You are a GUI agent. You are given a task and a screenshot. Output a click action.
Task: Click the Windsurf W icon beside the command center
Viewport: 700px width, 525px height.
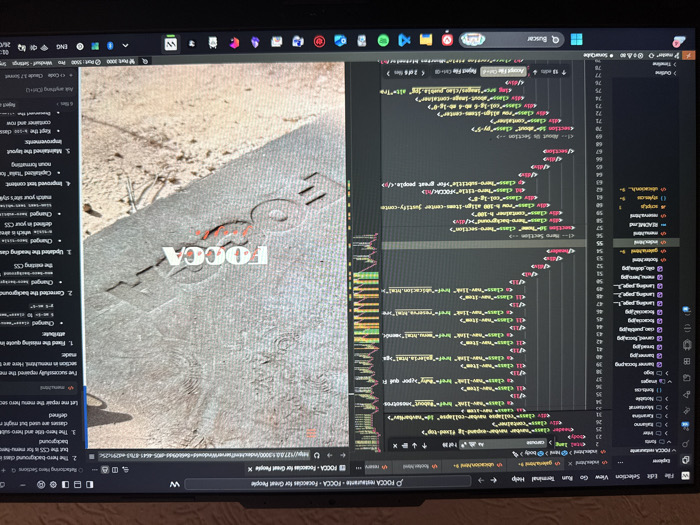[175, 484]
